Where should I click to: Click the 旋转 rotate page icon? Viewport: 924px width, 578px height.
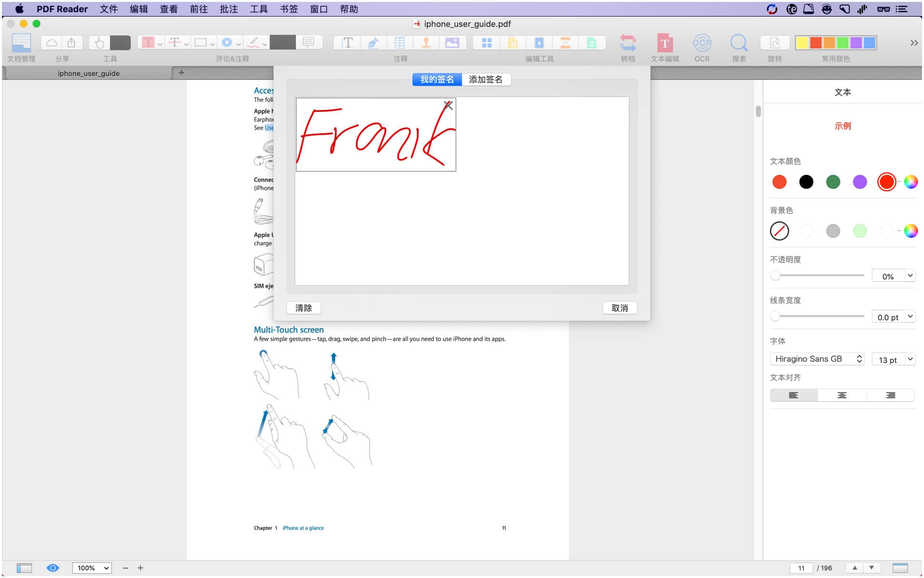click(x=775, y=43)
